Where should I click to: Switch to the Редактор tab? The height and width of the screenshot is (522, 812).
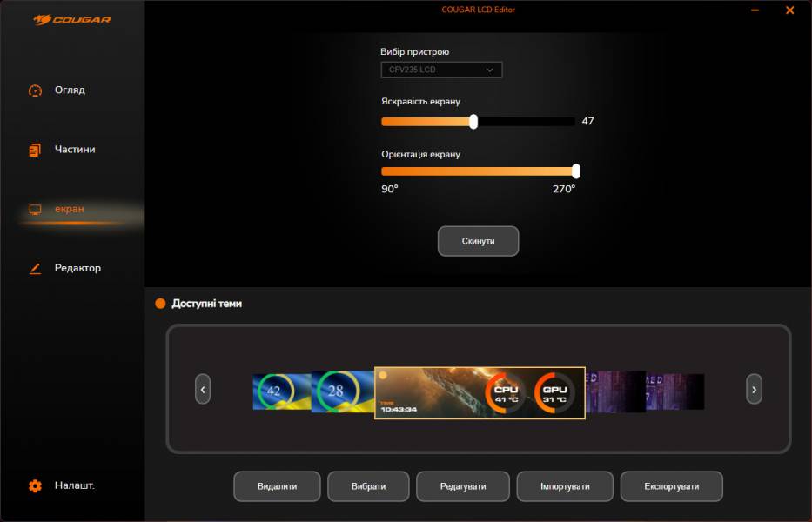click(x=77, y=269)
